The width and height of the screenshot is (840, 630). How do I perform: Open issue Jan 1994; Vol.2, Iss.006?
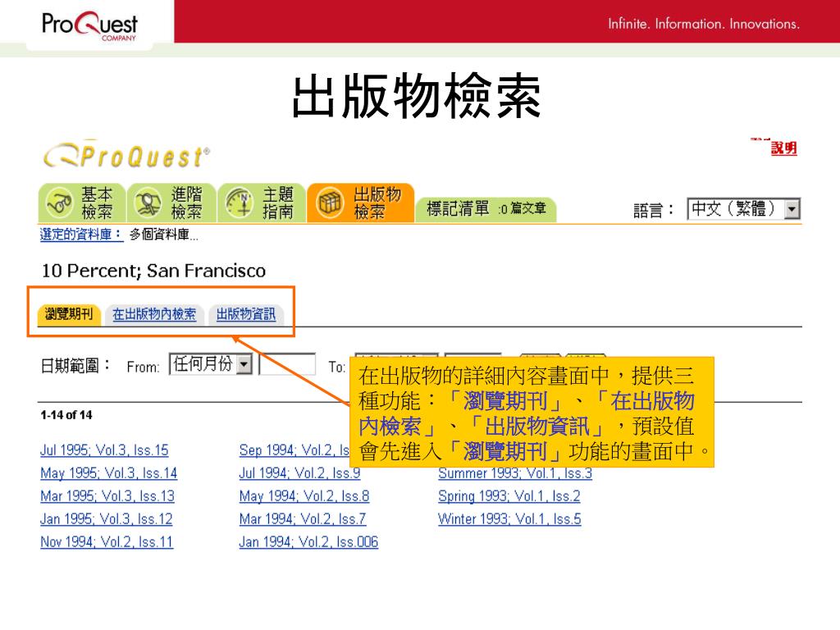point(308,542)
